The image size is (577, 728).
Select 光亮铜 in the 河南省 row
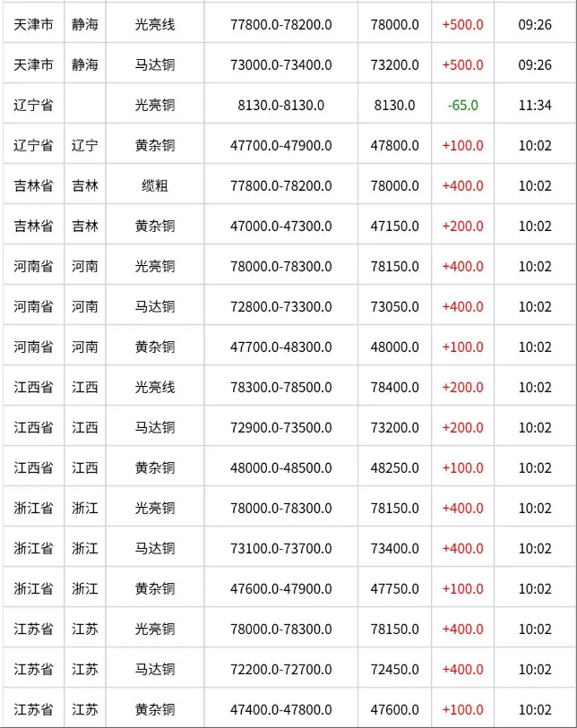click(155, 267)
